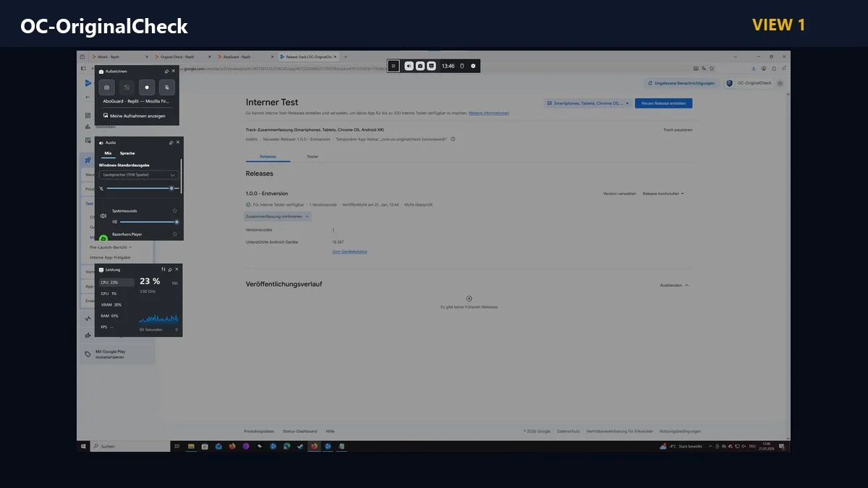Image resolution: width=868 pixels, height=488 pixels.
Task: Expand the Release hochstufen dropdown
Action: [x=663, y=194]
